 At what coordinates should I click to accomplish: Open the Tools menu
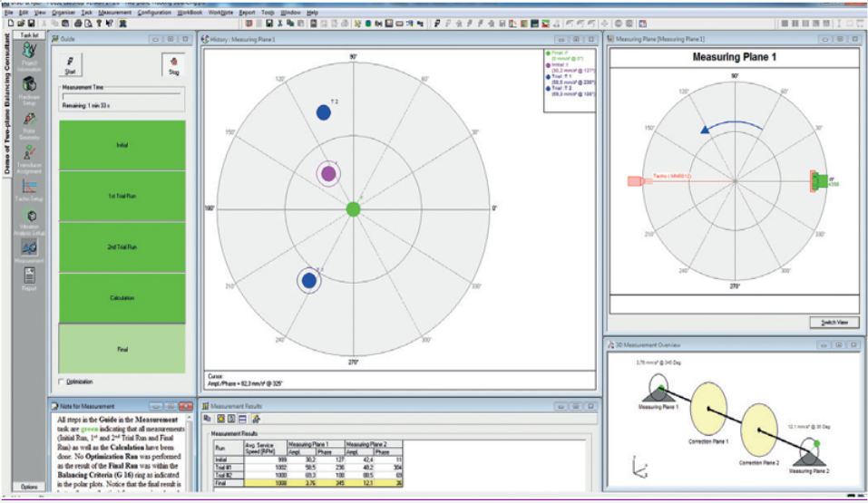[x=268, y=12]
